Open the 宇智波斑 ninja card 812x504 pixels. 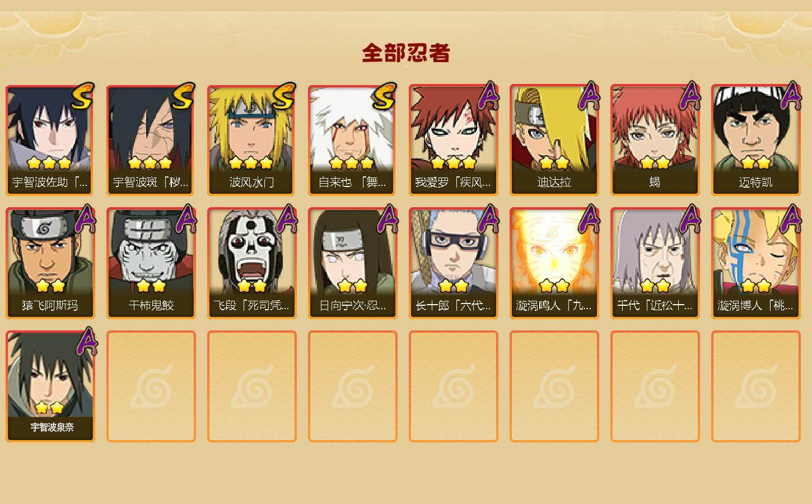click(x=151, y=140)
